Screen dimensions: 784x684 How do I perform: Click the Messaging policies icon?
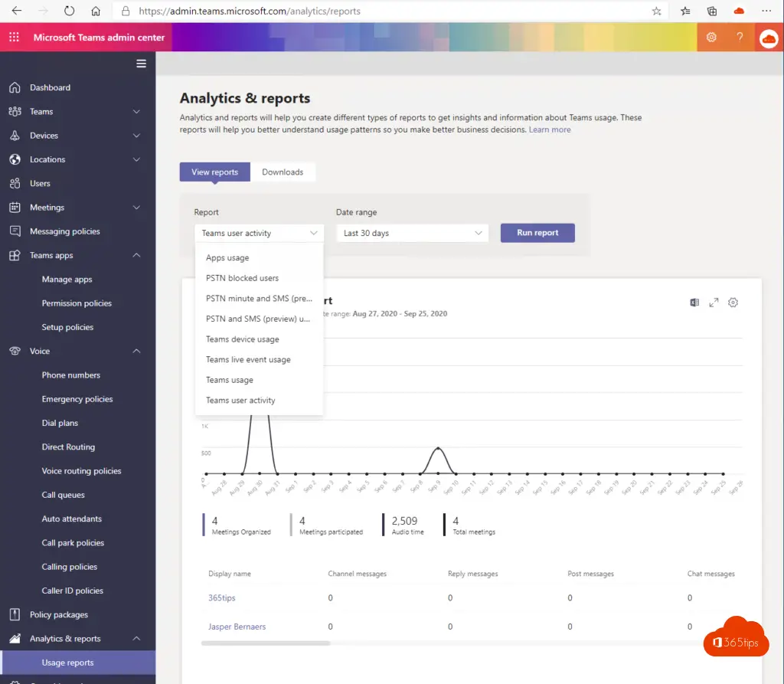pyautogui.click(x=15, y=231)
